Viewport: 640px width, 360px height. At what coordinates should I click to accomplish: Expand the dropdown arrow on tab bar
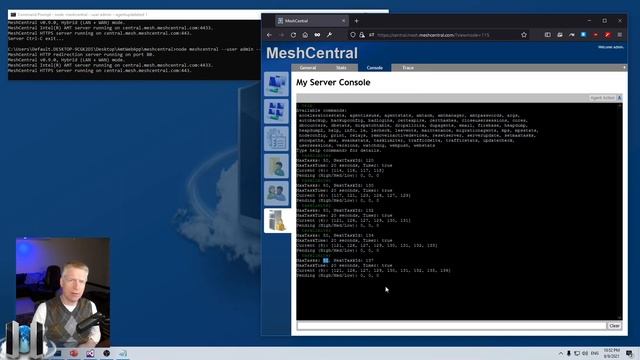(624, 67)
